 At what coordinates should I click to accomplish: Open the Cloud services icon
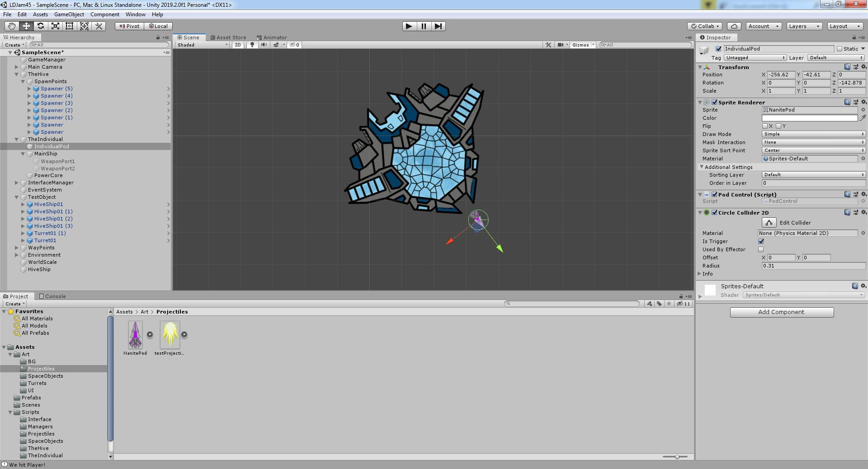point(734,26)
